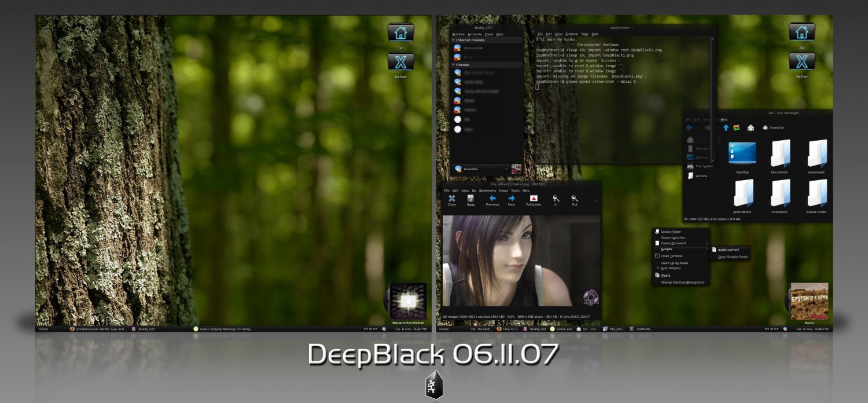Screen dimensions: 868x403
Task: Open history dropdown beside File Manager Back arrow
Action: (x=699, y=127)
